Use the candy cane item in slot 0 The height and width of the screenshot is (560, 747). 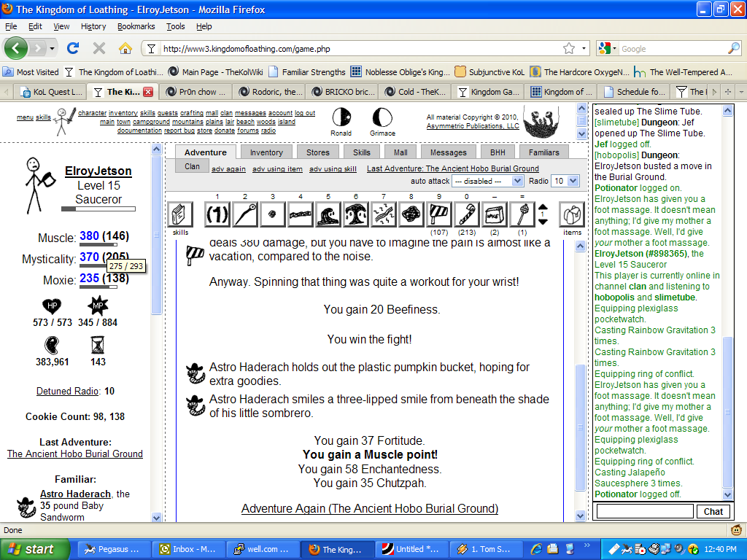[467, 214]
